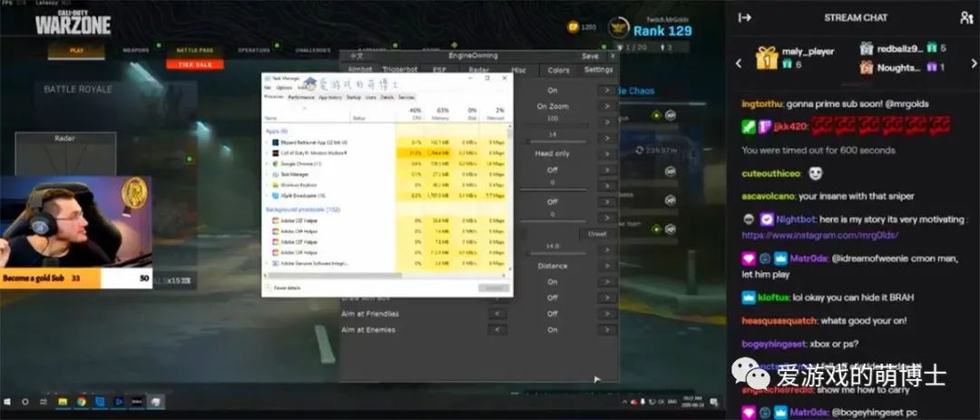Viewport: 980px width, 420px height.
Task: Click the TIER SALE banner
Action: coord(194,64)
